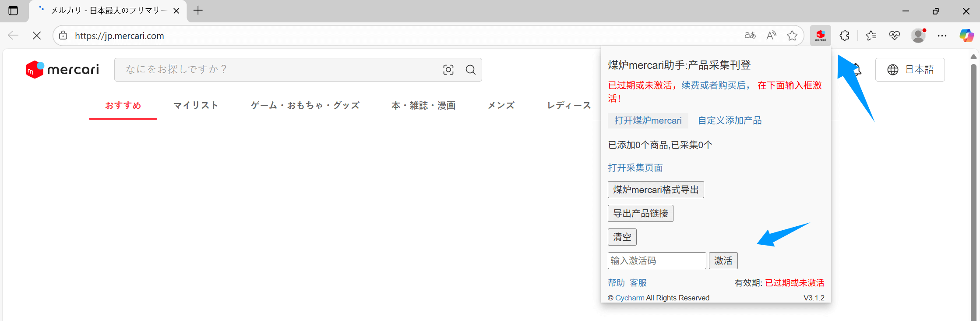This screenshot has width=980, height=321.
Task: Open the 帮助 link
Action: (616, 283)
